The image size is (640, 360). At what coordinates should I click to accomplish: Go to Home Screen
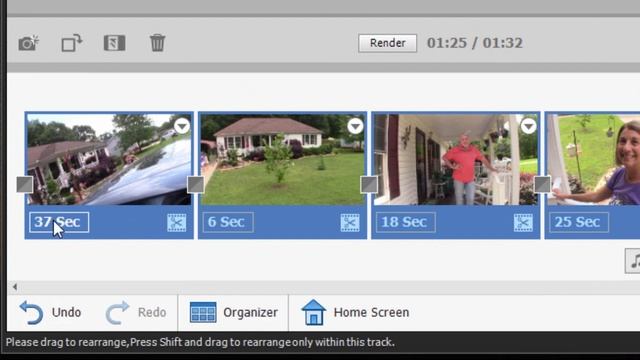(x=355, y=313)
